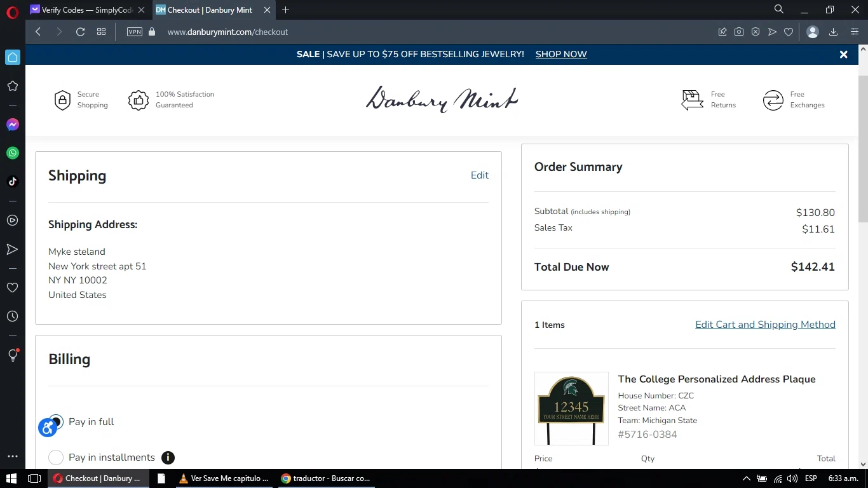Open ad blocker shield settings
Screen dimensions: 868x488
756,32
